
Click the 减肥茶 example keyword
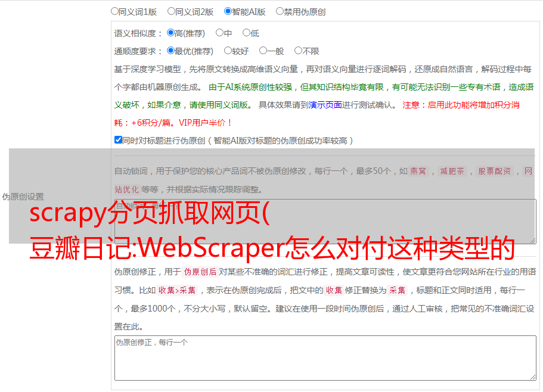(x=452, y=171)
